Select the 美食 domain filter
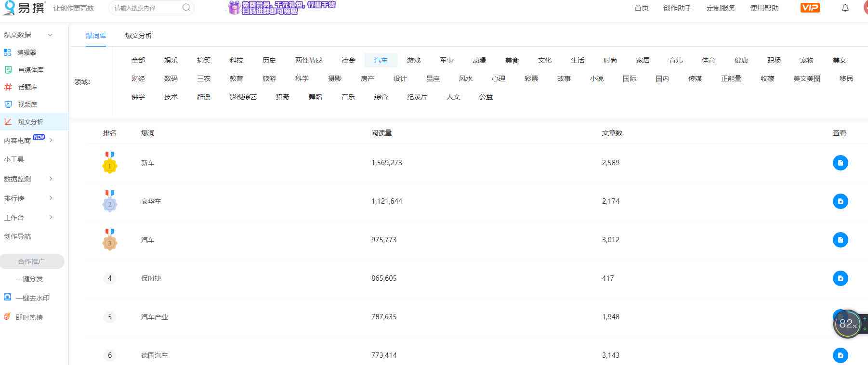This screenshot has width=868, height=365. tap(512, 60)
